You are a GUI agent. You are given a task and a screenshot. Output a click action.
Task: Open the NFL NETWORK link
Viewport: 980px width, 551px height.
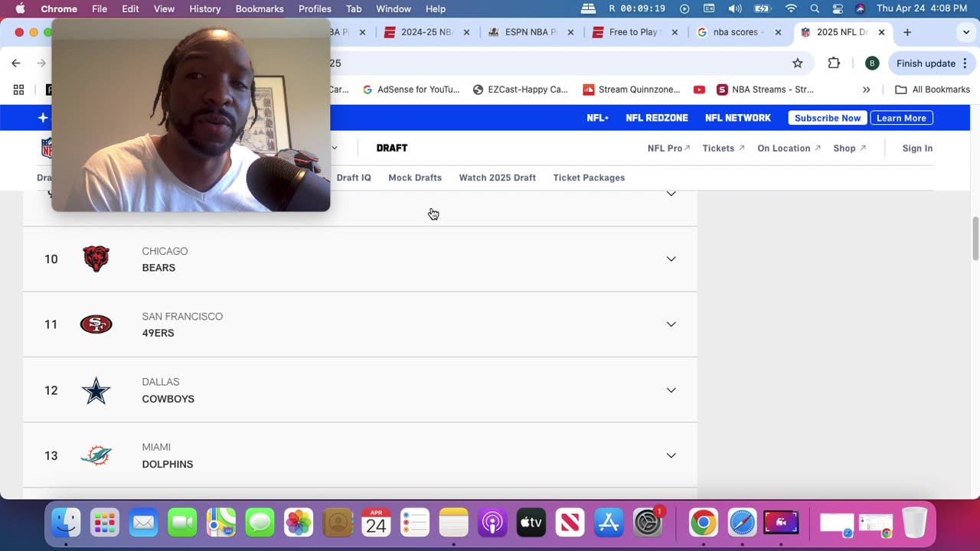coord(738,118)
